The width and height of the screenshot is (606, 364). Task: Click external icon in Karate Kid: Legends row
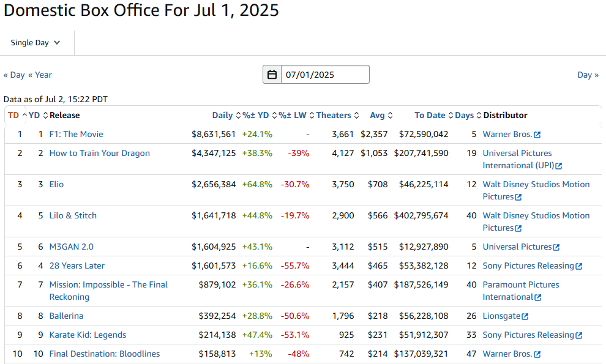tap(578, 335)
